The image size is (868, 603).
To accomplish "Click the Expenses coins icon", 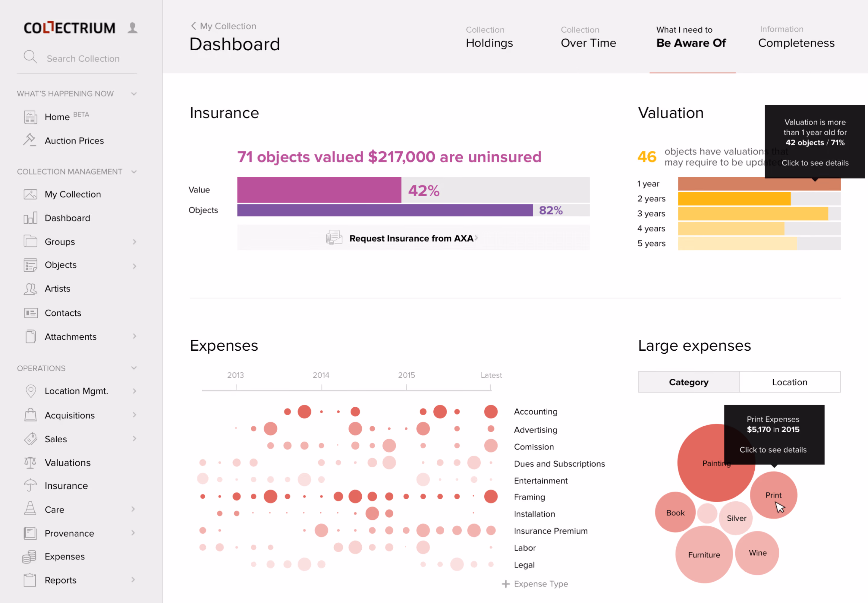I will [x=30, y=557].
